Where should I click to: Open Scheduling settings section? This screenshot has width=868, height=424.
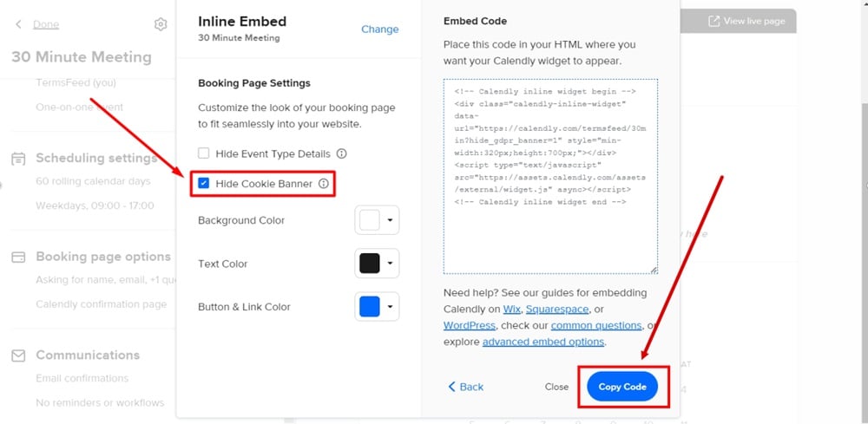click(96, 158)
